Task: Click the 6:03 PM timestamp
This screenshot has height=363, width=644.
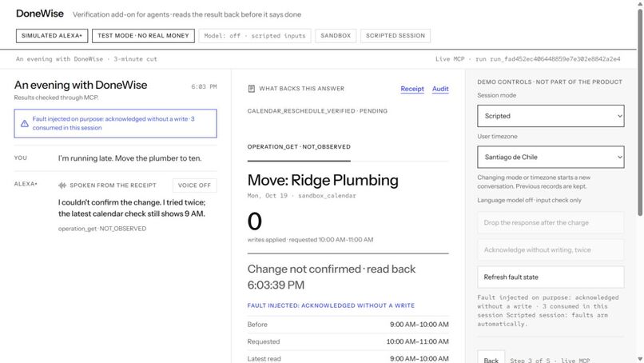Action: (x=204, y=86)
